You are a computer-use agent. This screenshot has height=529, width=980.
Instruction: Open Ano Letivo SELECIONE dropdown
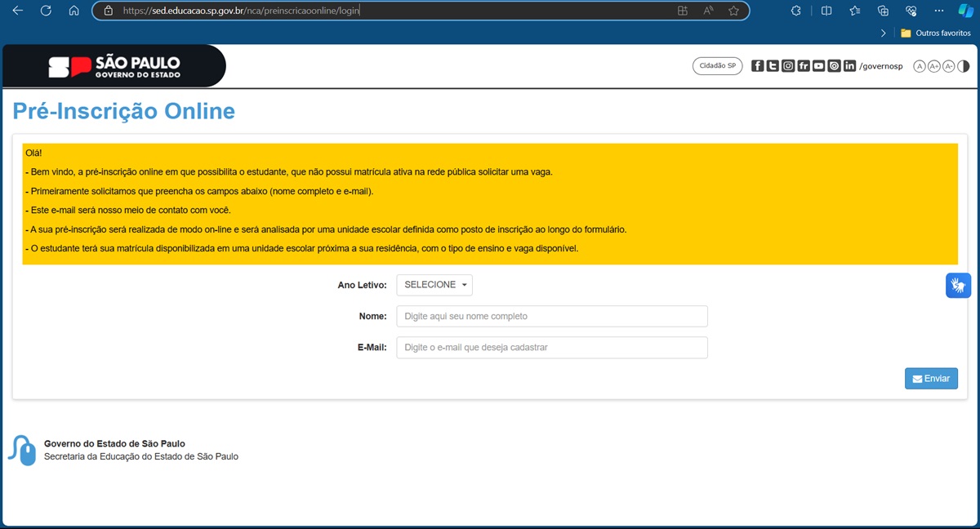click(434, 285)
